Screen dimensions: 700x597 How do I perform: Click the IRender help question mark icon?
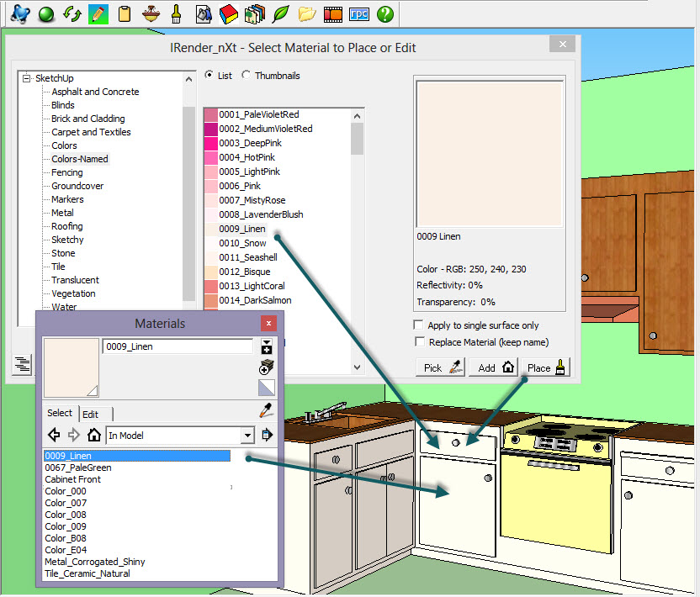384,13
